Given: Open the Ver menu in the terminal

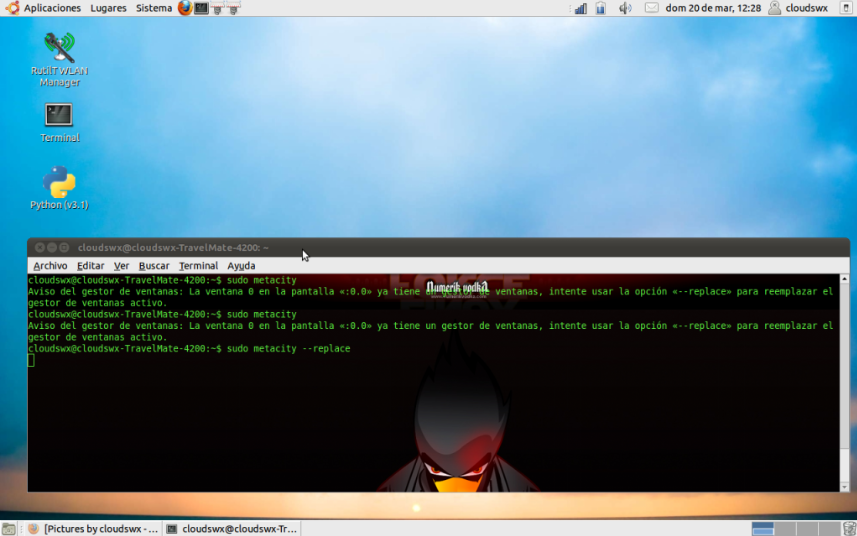Looking at the screenshot, I should [121, 266].
